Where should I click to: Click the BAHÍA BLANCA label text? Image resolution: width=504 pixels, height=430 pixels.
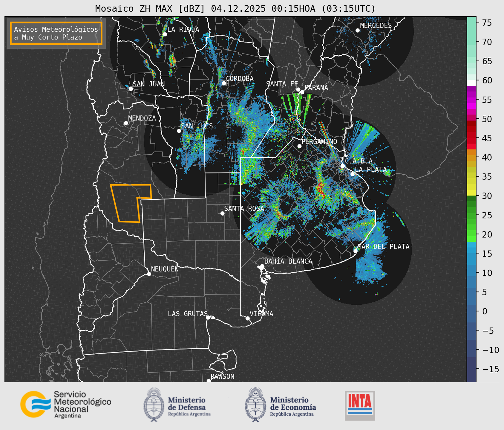(x=288, y=262)
